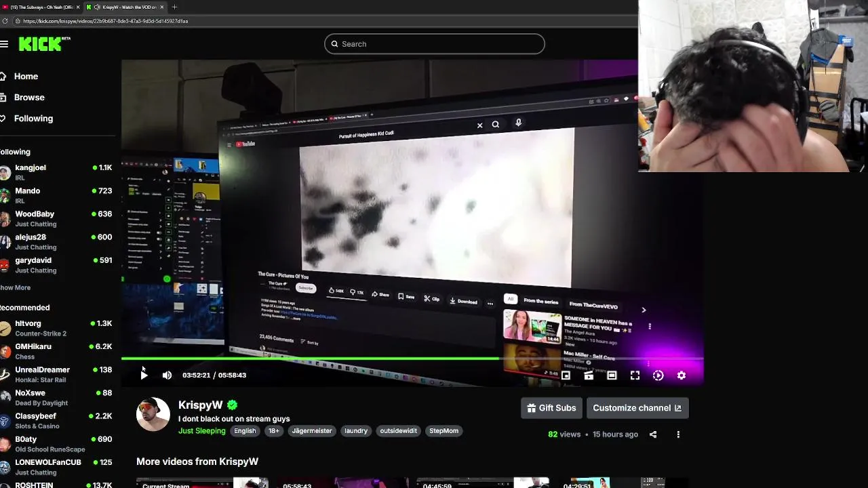Click the Gift Subs button
This screenshot has width=868, height=488.
click(x=551, y=408)
